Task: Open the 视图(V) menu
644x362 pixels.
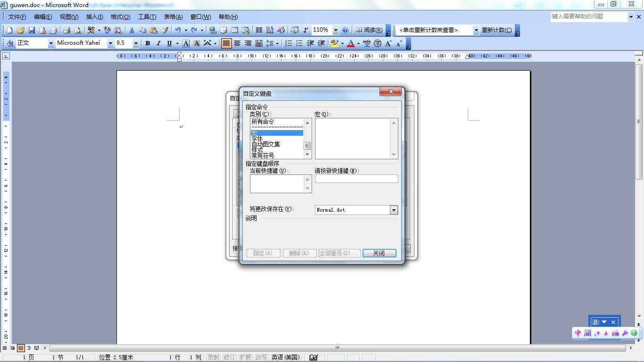Action: [69, 17]
